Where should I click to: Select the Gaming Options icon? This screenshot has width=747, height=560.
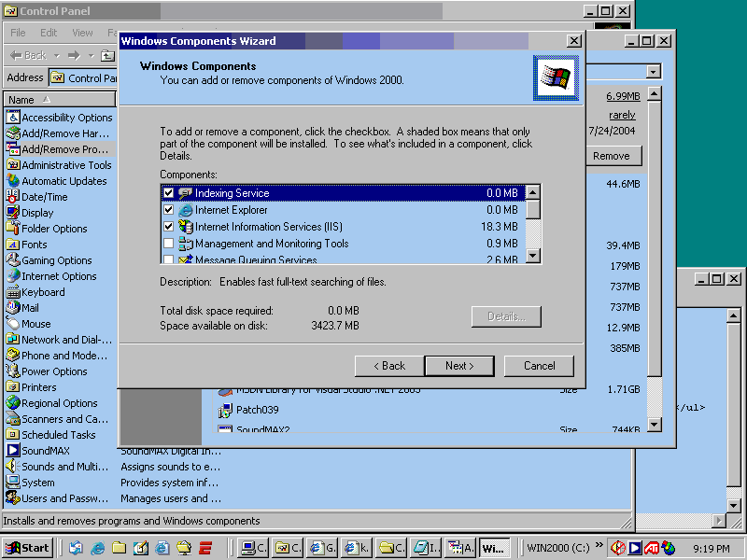point(13,260)
